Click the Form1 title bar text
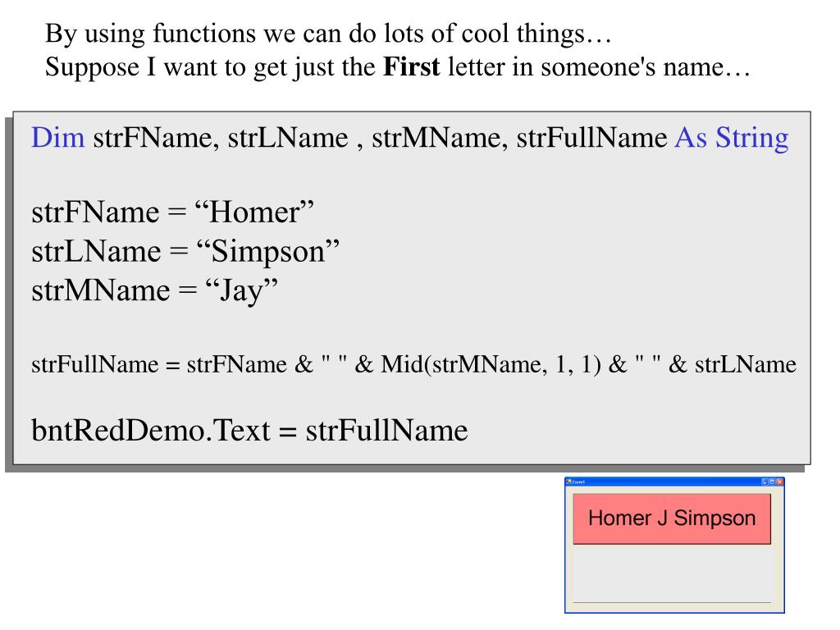Viewport: 840px width, 630px height. tap(578, 482)
